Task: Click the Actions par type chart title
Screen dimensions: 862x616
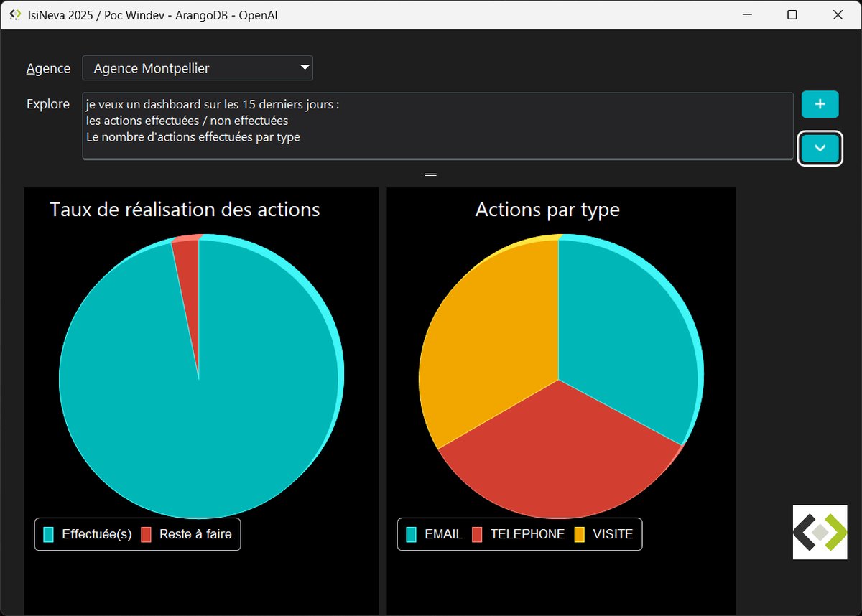Action: [x=547, y=210]
